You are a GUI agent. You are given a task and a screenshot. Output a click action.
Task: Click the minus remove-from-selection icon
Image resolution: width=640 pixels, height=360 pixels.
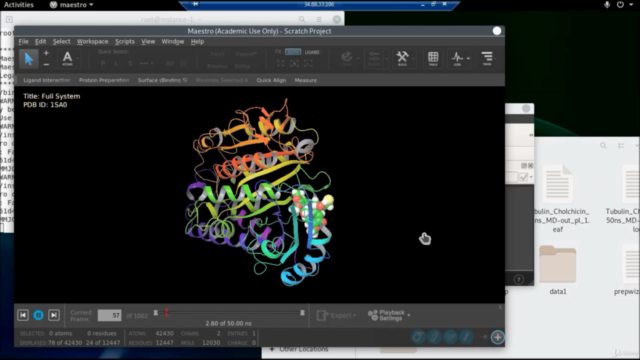coord(46,64)
